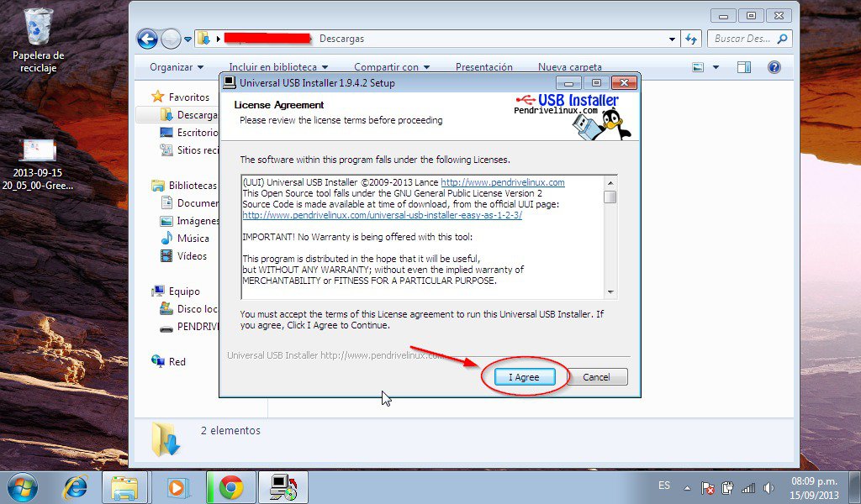Screen dimensions: 861x504
Task: Open Windows Media Player taskbar icon
Action: coord(177,487)
